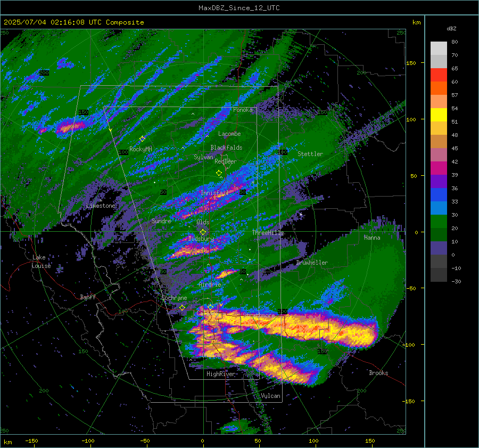Click the dark green 10–20 dBZ swatch
The height and width of the screenshot is (448, 479).
[x=439, y=234]
